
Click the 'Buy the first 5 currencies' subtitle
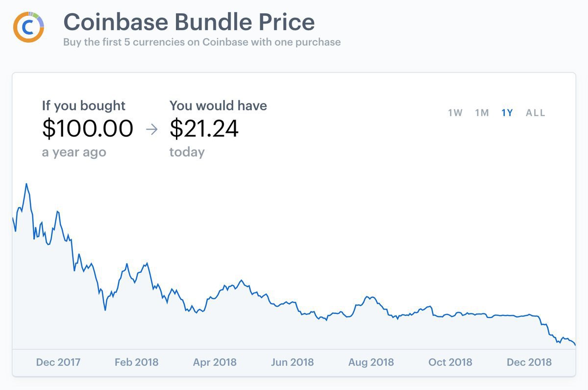pos(202,42)
